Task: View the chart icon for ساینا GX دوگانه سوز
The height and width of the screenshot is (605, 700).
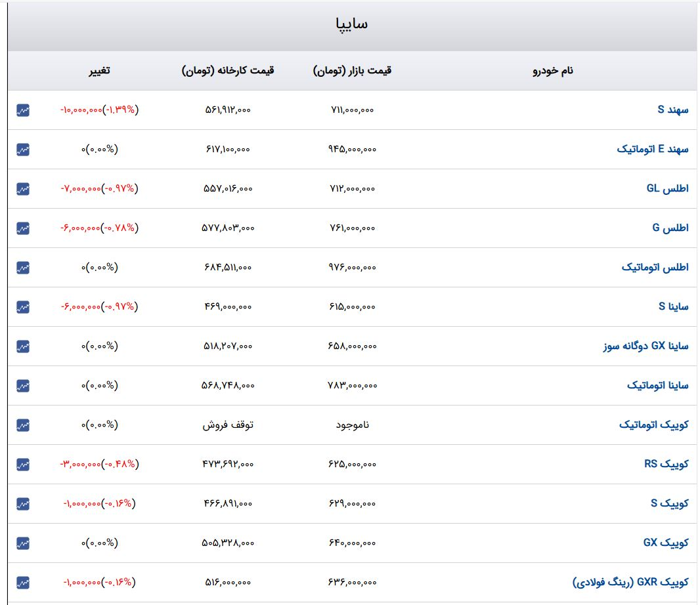Action: tap(23, 346)
